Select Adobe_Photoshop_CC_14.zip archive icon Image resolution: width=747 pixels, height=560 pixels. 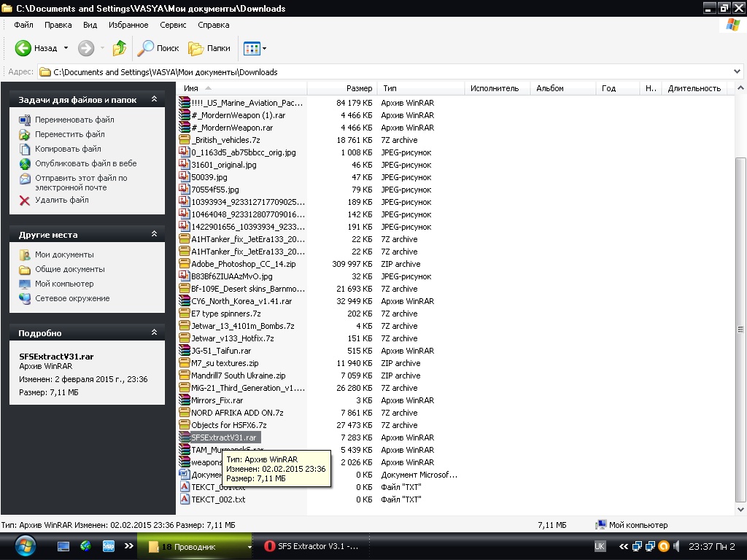pyautogui.click(x=185, y=264)
